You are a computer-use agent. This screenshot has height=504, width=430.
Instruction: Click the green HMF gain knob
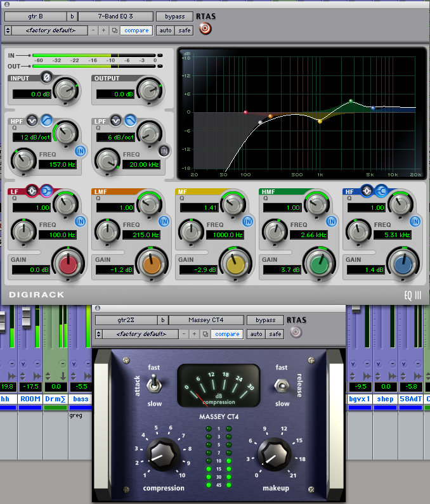point(320,264)
